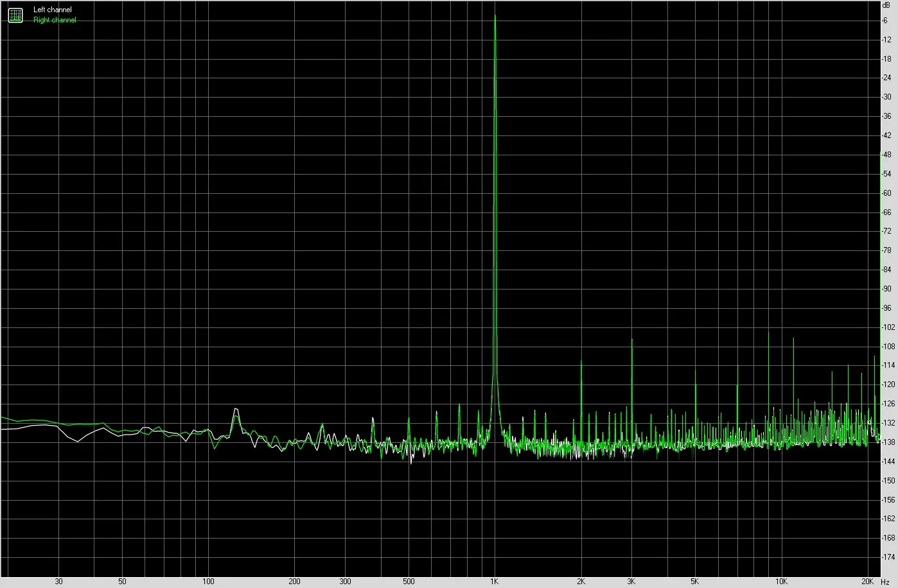Click the 200 frequency axis label

tap(294, 582)
